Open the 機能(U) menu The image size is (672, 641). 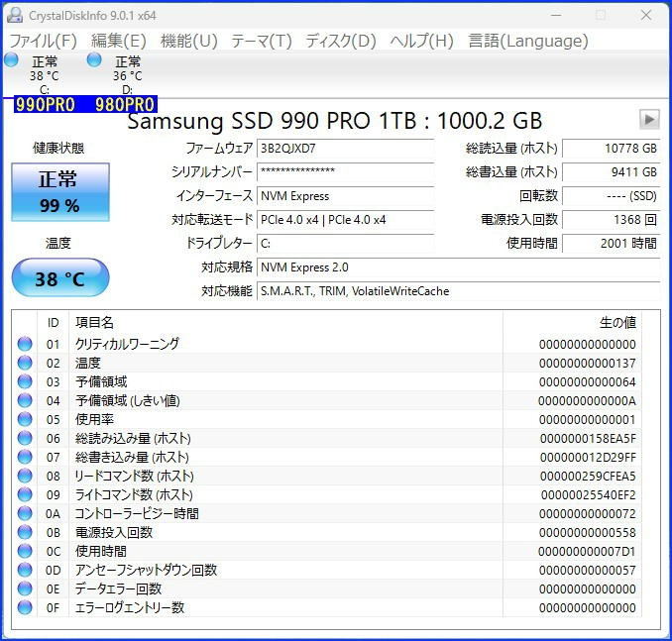tap(189, 41)
